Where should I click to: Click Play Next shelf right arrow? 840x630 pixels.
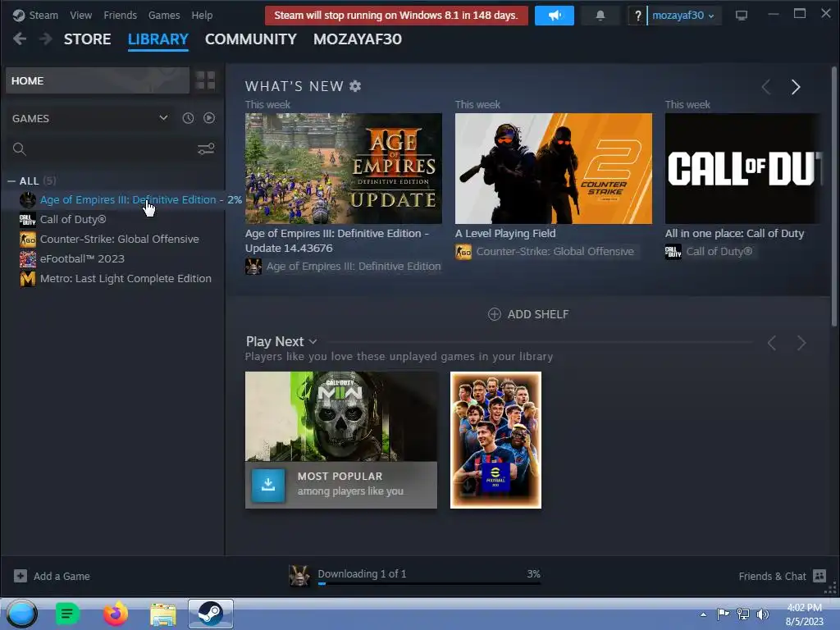pyautogui.click(x=801, y=343)
